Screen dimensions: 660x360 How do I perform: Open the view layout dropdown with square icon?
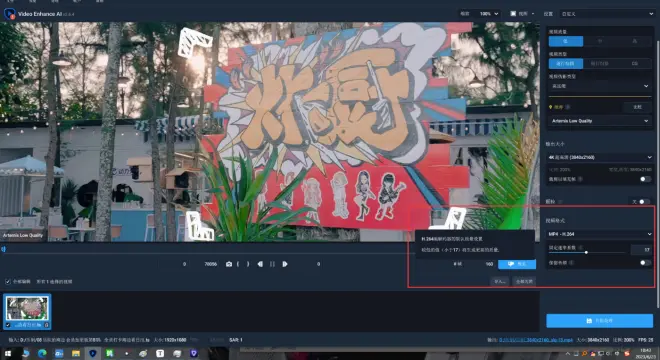point(522,14)
